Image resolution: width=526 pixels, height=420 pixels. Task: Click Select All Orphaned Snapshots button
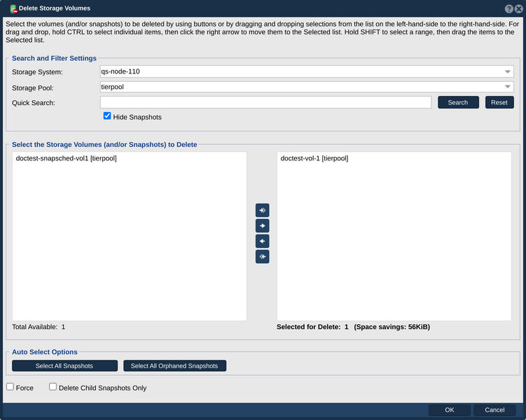click(174, 365)
